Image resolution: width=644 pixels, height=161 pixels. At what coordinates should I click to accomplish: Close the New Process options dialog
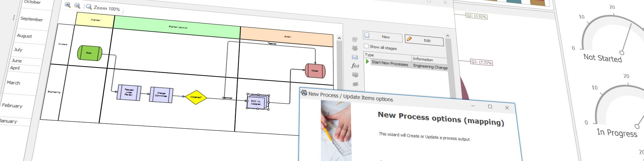(x=507, y=108)
